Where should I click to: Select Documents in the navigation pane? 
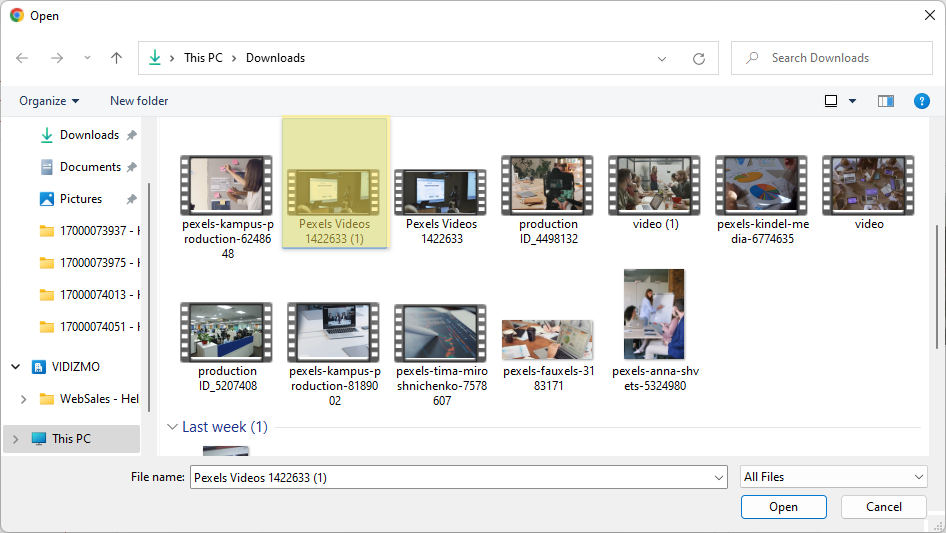(x=89, y=167)
